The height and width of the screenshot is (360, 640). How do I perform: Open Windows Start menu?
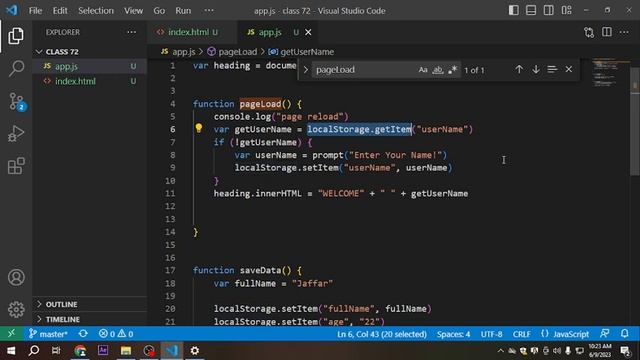[x=11, y=350]
